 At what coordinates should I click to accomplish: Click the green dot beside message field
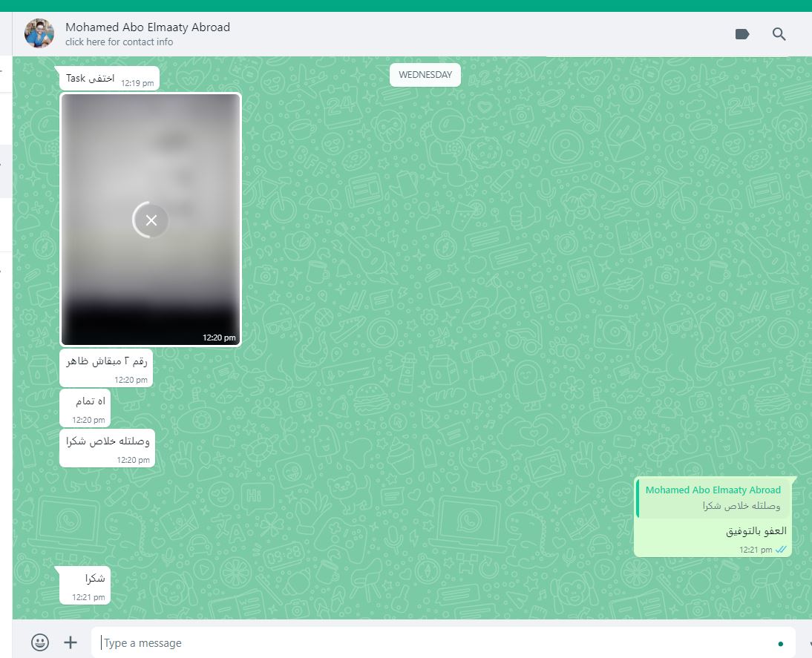[x=780, y=643]
